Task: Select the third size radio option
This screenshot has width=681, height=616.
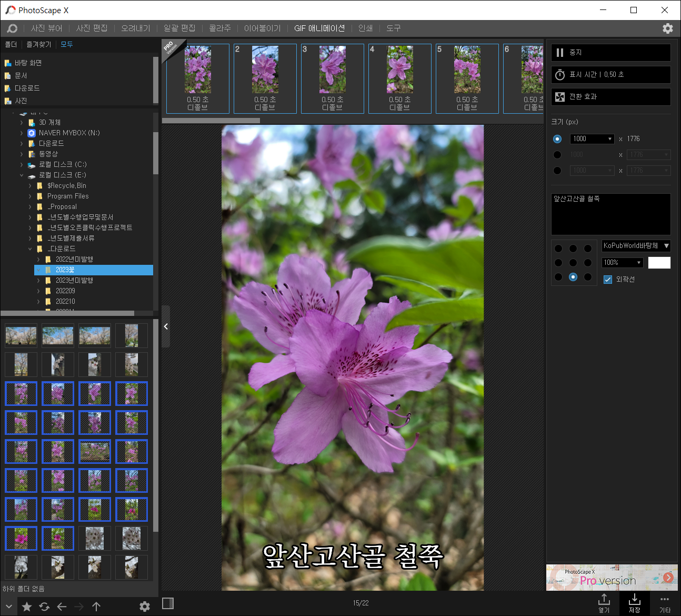Action: [x=557, y=171]
